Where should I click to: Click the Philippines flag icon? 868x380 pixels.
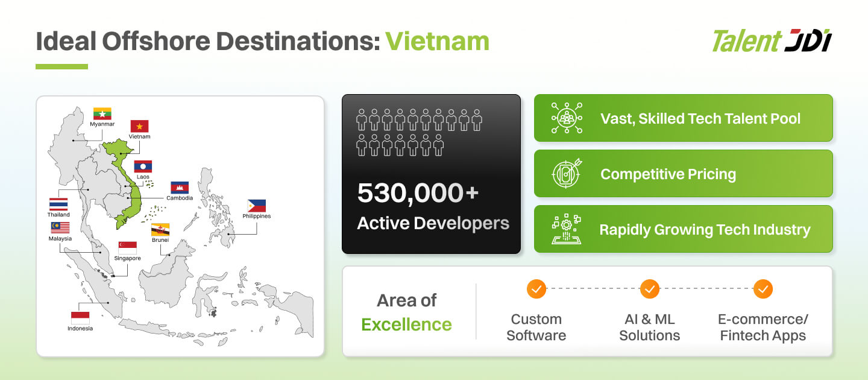pyautogui.click(x=257, y=206)
